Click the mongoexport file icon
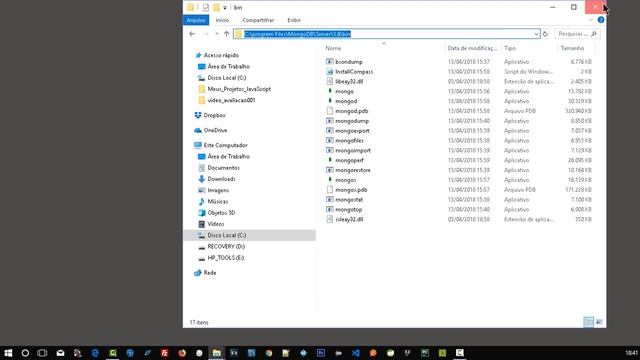 click(x=329, y=131)
